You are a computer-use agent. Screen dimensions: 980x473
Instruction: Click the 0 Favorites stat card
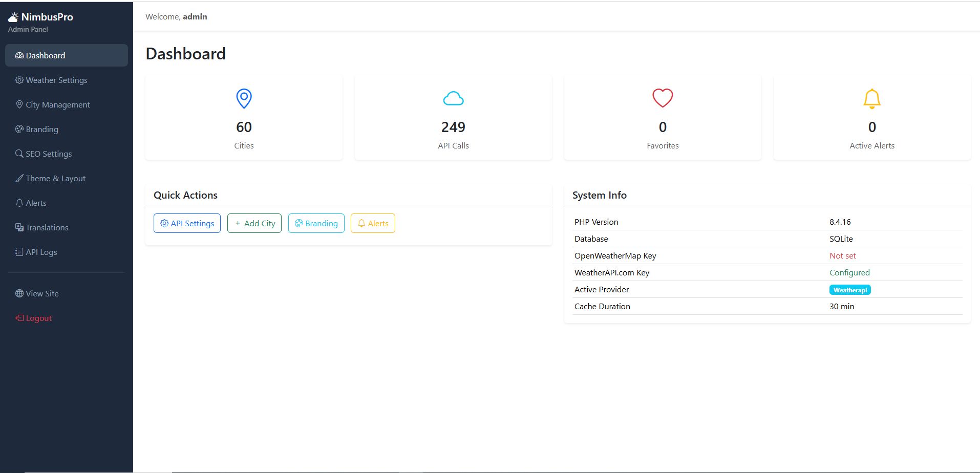[663, 118]
